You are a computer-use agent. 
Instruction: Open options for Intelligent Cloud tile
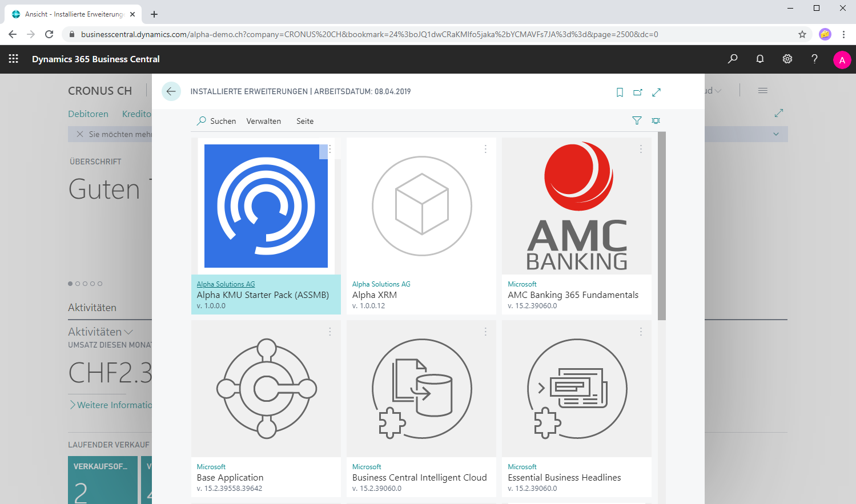[485, 332]
